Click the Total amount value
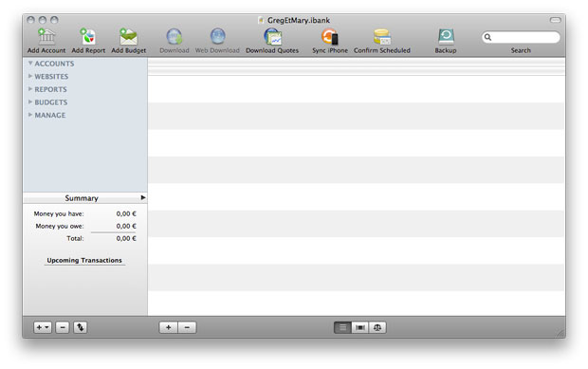The image size is (588, 369). [x=126, y=238]
